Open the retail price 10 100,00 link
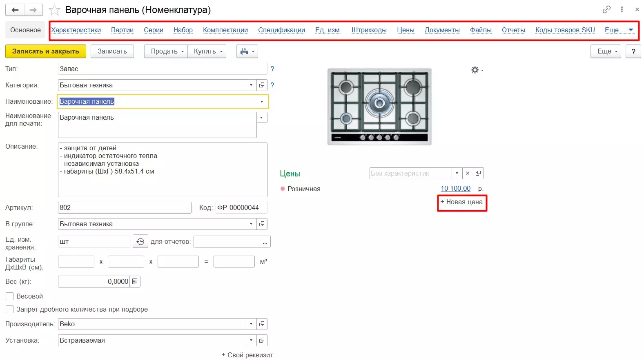Screen dimensions: 644x361 (x=455, y=189)
